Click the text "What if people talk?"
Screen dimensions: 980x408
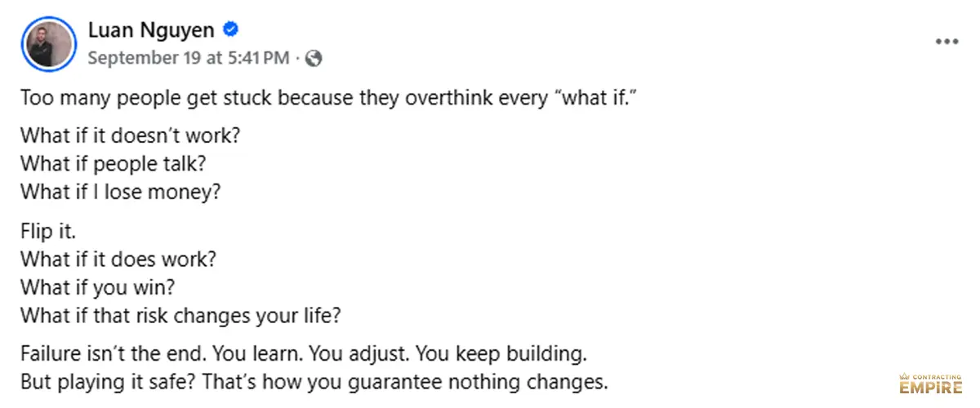point(113,163)
